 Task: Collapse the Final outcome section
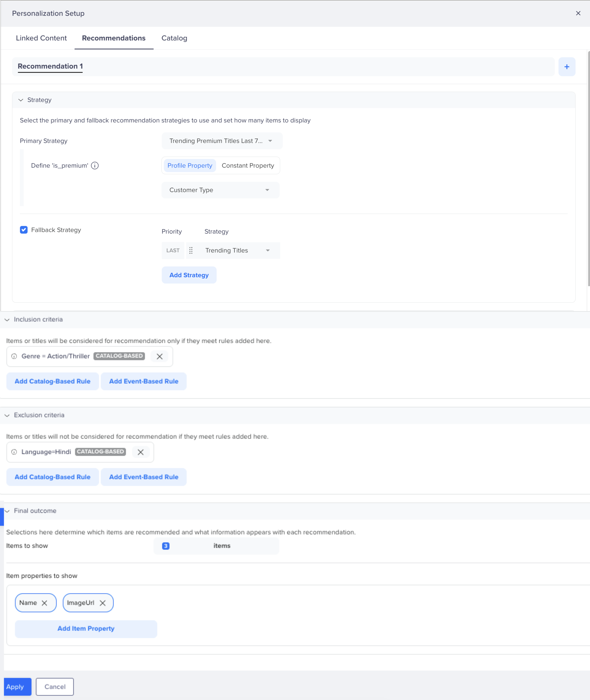[x=7, y=511]
